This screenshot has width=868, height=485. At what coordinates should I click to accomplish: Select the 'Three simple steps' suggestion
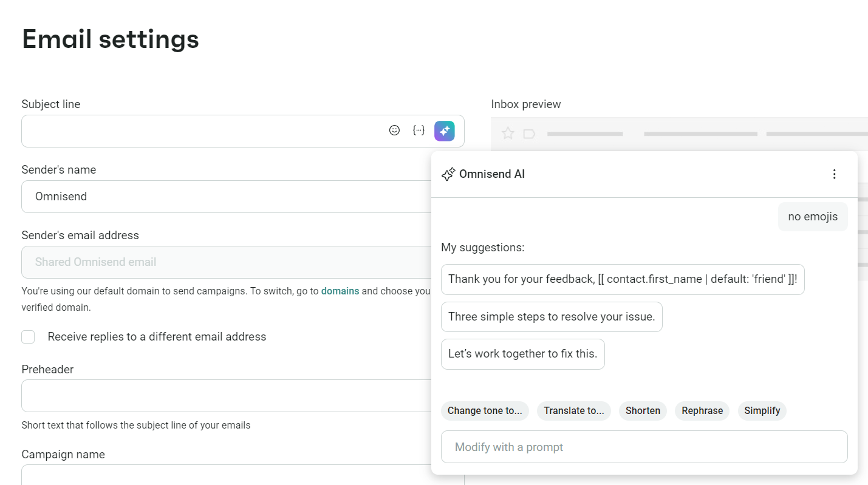[552, 316]
